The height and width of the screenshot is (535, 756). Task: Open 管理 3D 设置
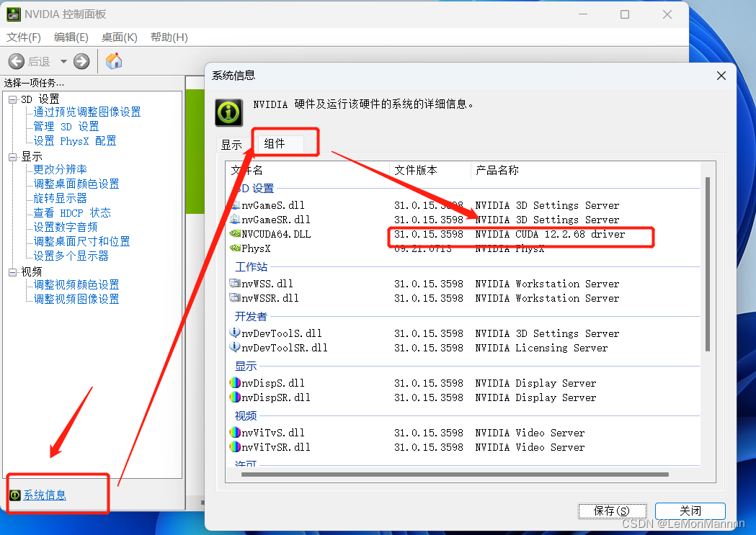[66, 127]
